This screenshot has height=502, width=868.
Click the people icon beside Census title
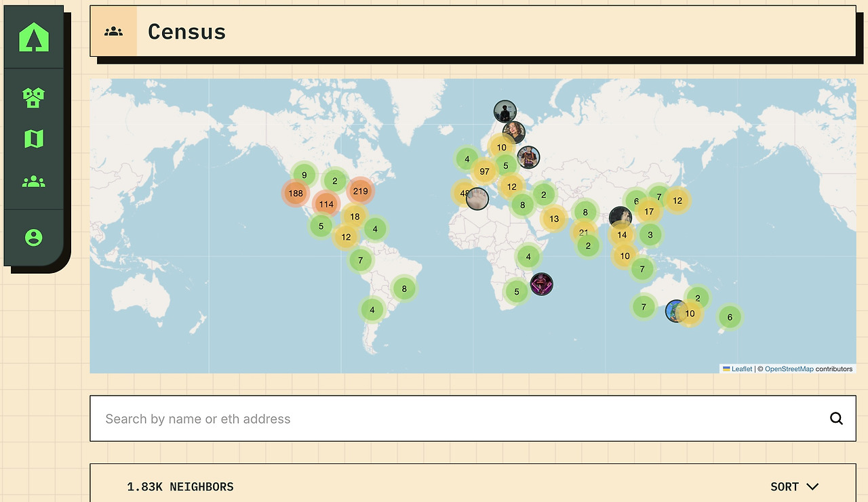[114, 31]
